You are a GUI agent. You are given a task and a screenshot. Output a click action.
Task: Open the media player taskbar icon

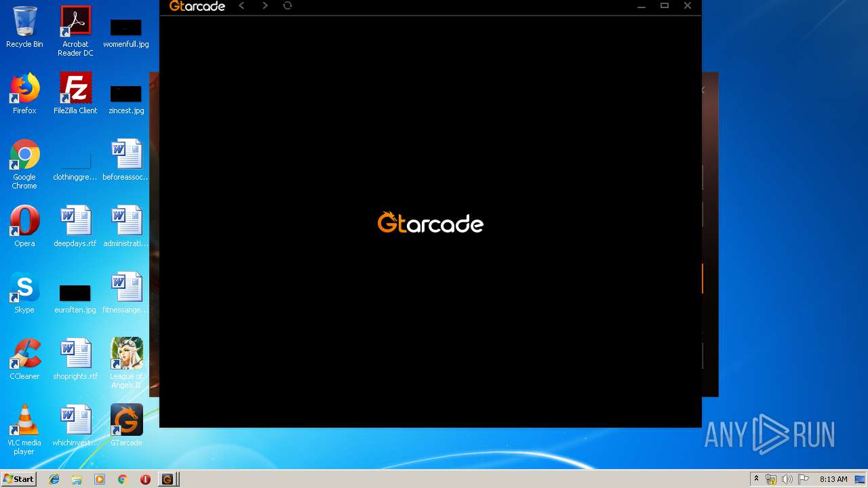click(100, 479)
